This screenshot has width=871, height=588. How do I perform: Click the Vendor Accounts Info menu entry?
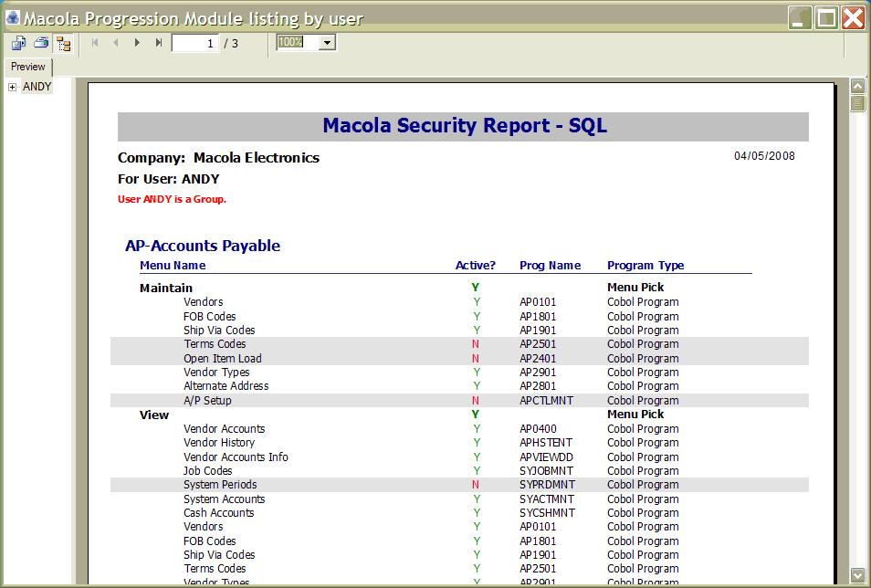[x=236, y=457]
